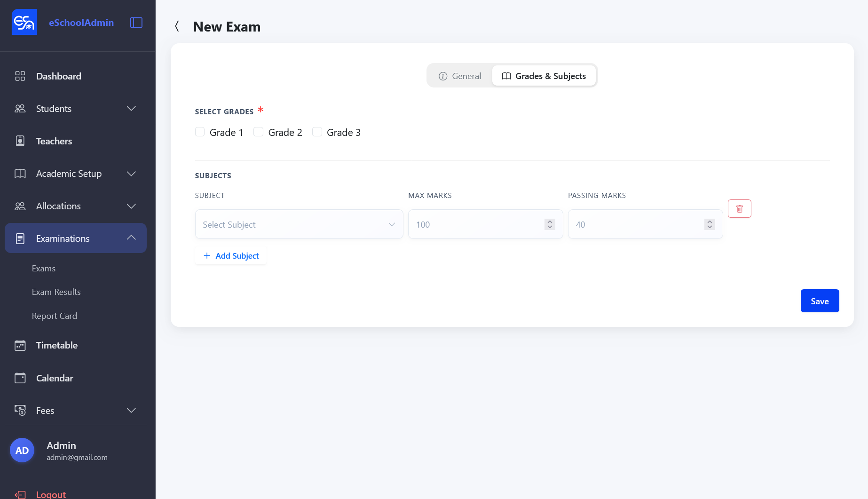Click the Grade 3 label text

[344, 133]
